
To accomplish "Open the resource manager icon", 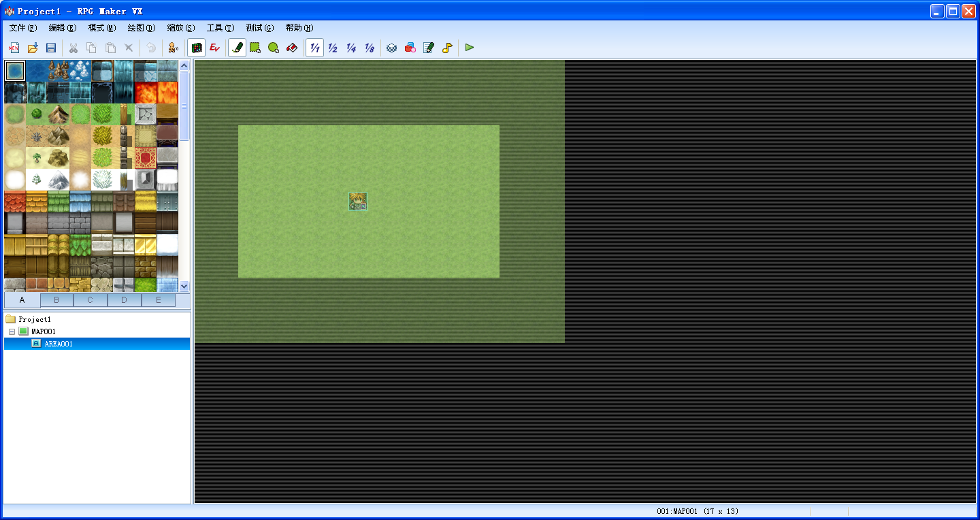I will (410, 48).
